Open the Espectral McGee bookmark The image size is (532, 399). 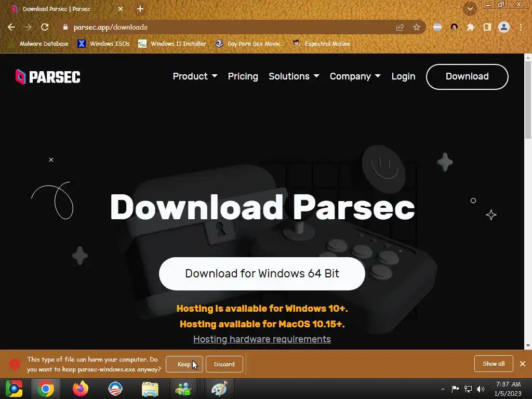[x=322, y=44]
